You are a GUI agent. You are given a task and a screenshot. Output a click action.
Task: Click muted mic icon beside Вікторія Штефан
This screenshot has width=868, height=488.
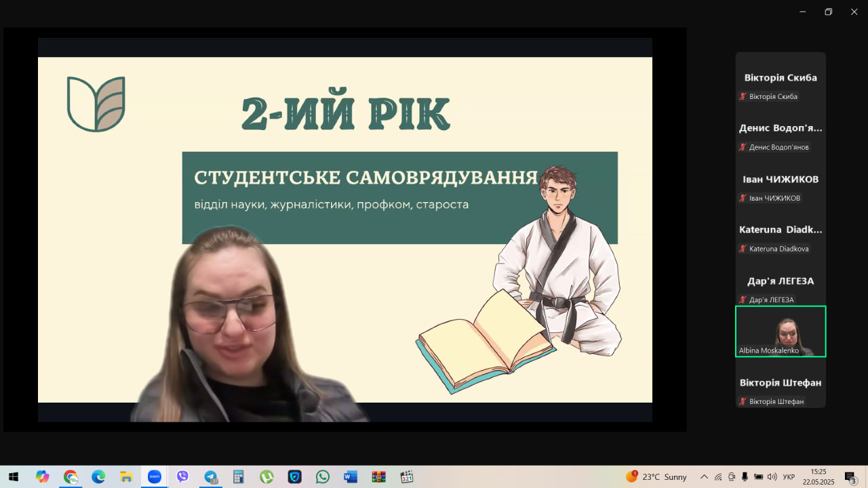[x=743, y=401]
